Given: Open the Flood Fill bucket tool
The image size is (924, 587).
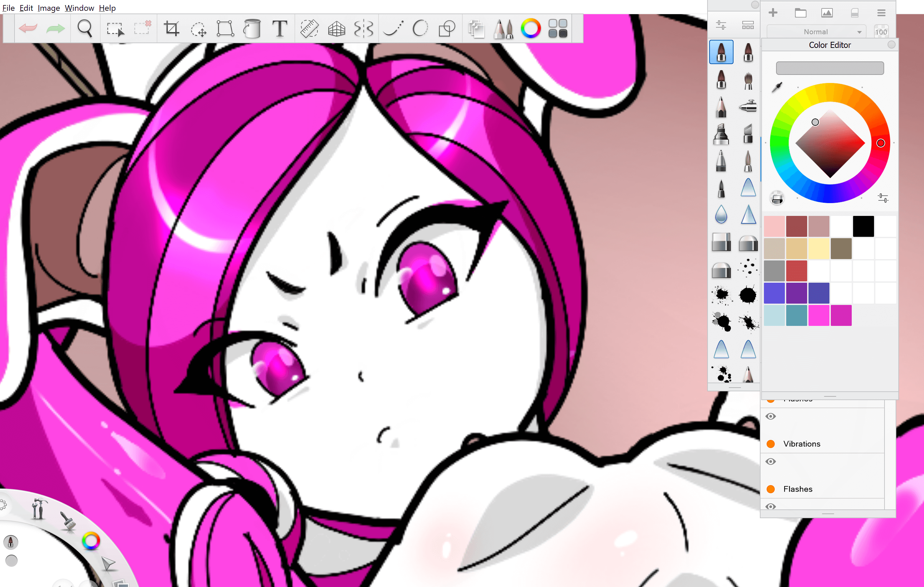Looking at the screenshot, I should point(252,29).
